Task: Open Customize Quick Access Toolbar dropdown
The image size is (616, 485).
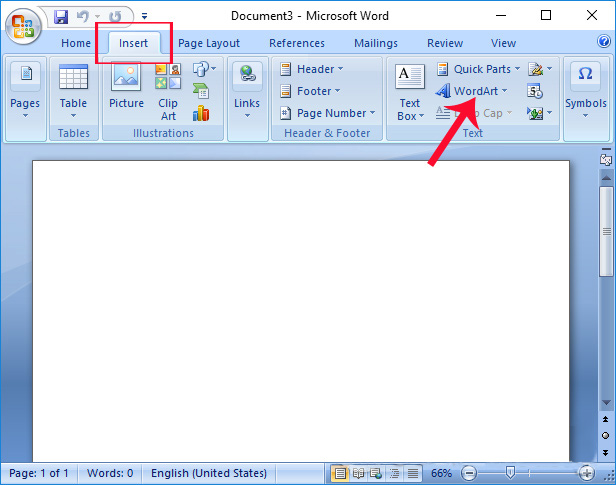Action: click(x=144, y=16)
